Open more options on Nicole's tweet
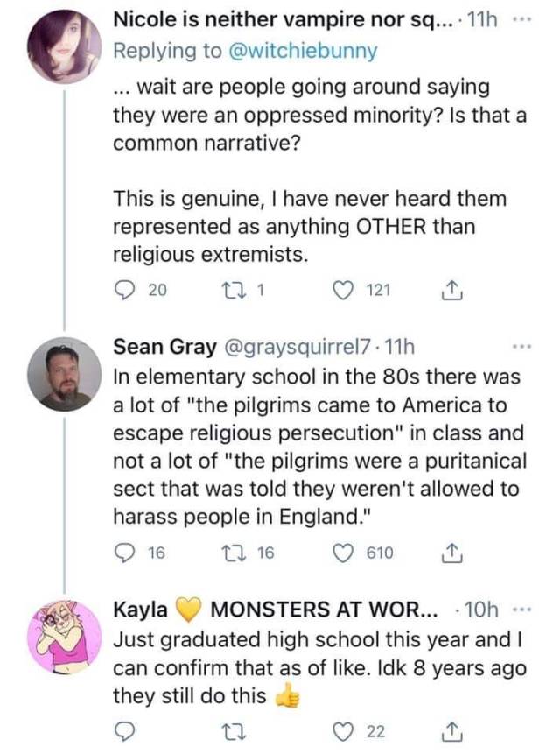Image resolution: width=560 pixels, height=754 pixels. (x=522, y=19)
